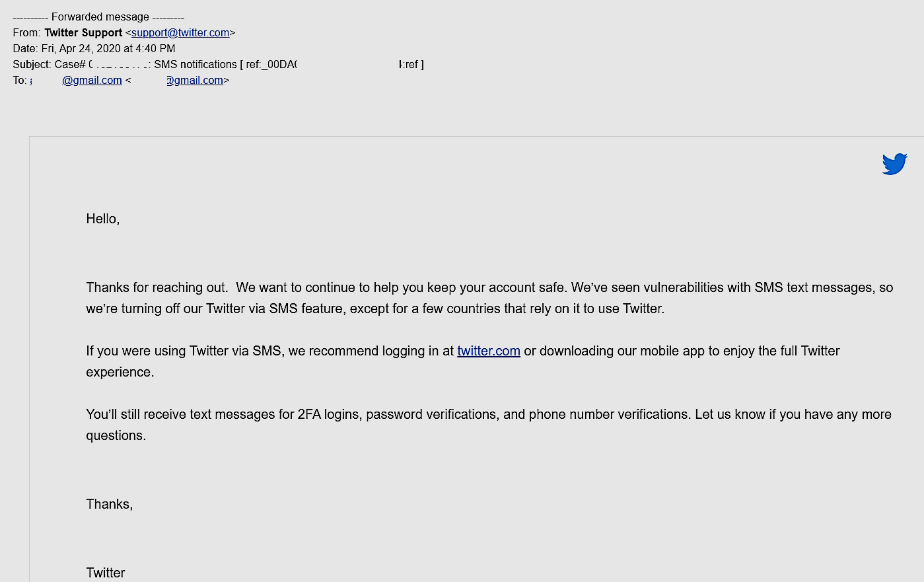Click the Hello, greeting text
Viewport: 924px width, 582px height.
tap(102, 219)
